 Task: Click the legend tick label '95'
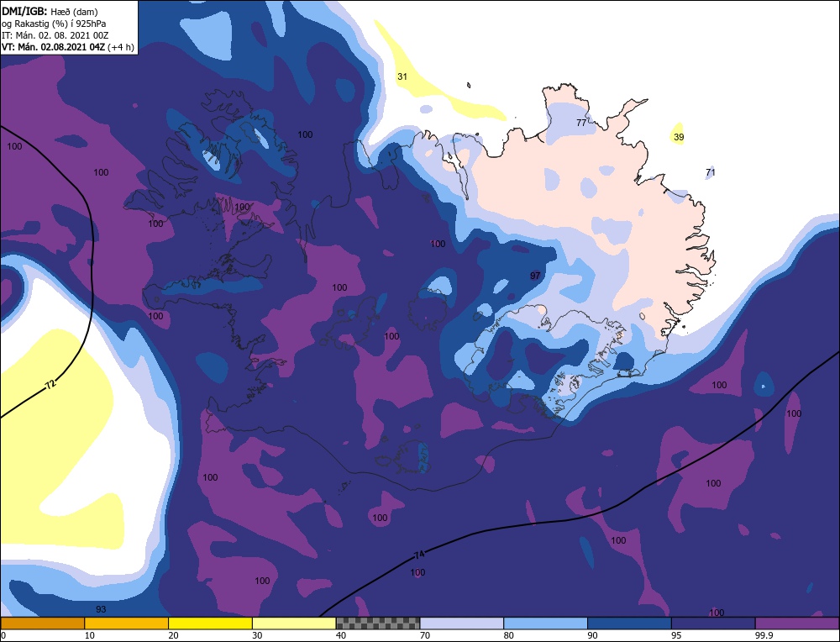tap(676, 635)
